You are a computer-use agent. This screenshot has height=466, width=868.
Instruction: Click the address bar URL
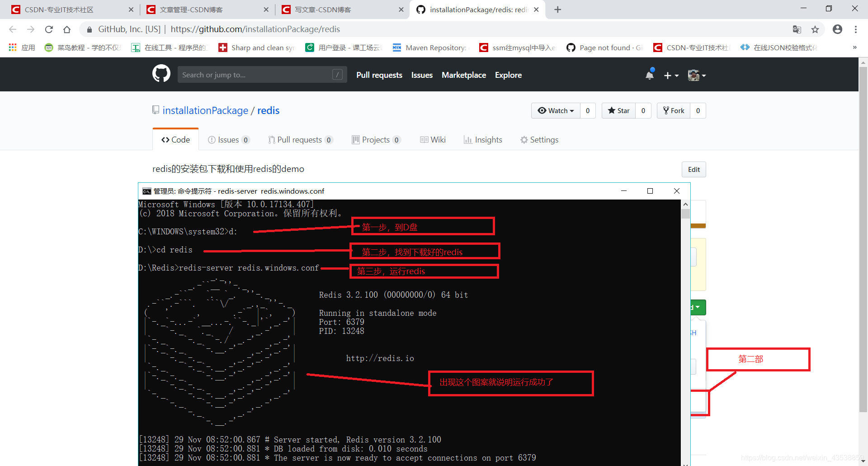point(255,29)
